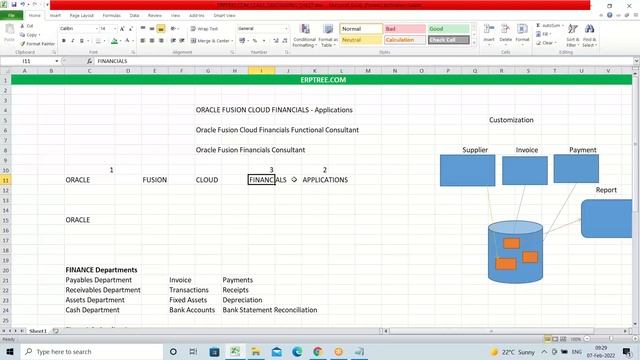
Task: Align text left in the cell
Action: pos(143,41)
